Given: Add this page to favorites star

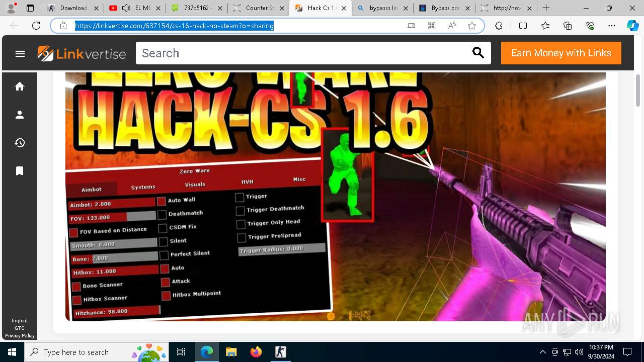Looking at the screenshot, I should 472,26.
